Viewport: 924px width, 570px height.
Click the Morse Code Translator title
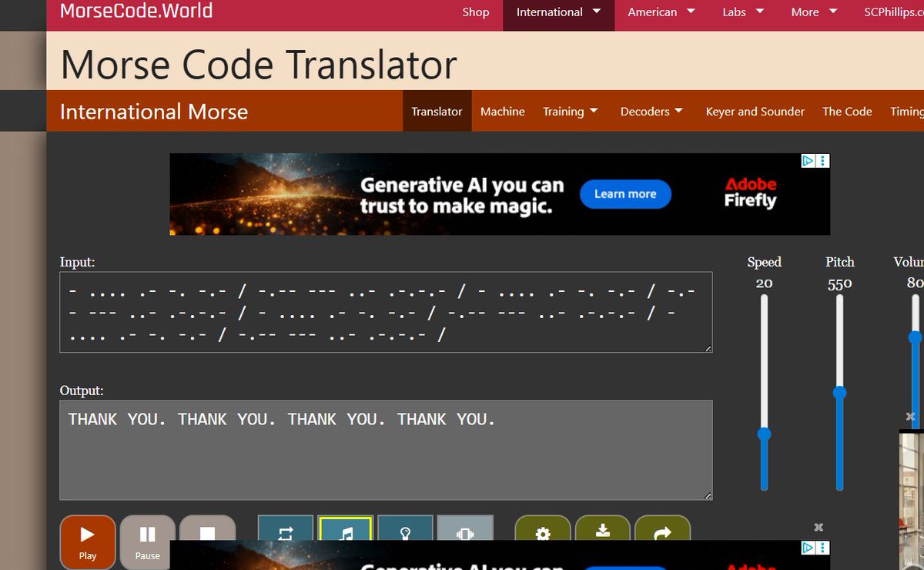tap(258, 65)
